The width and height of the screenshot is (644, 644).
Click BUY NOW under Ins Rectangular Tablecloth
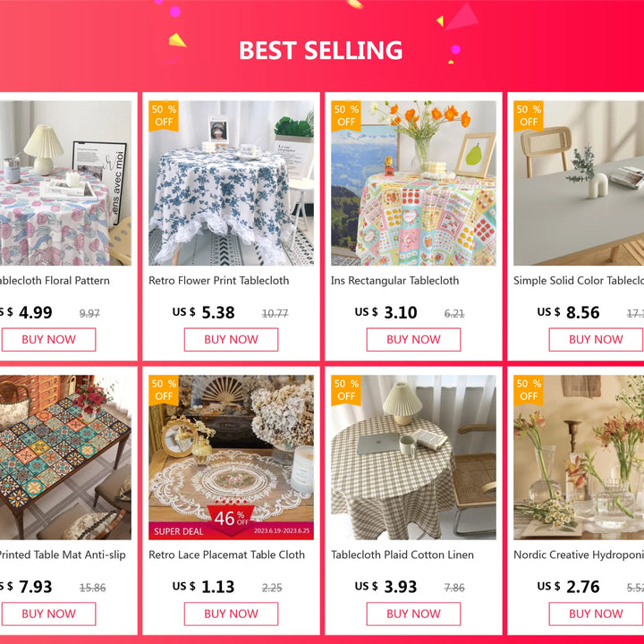pos(413,340)
